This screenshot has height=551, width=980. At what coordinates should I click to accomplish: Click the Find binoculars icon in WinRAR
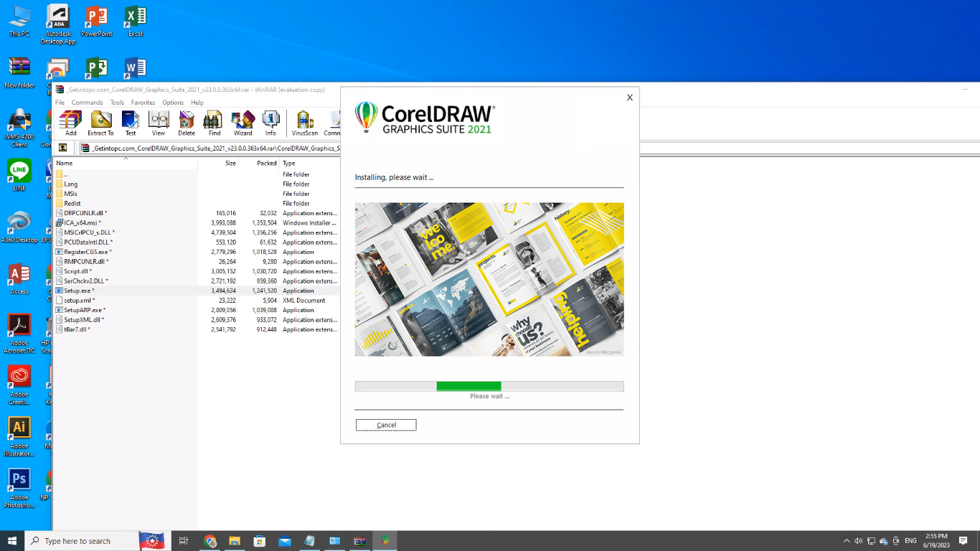pyautogui.click(x=214, y=123)
